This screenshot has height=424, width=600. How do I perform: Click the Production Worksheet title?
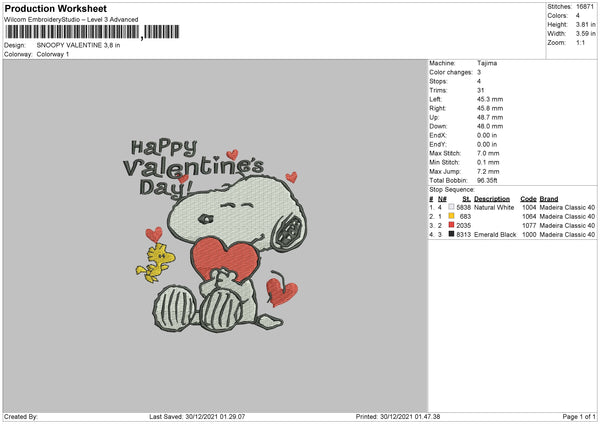click(x=55, y=8)
